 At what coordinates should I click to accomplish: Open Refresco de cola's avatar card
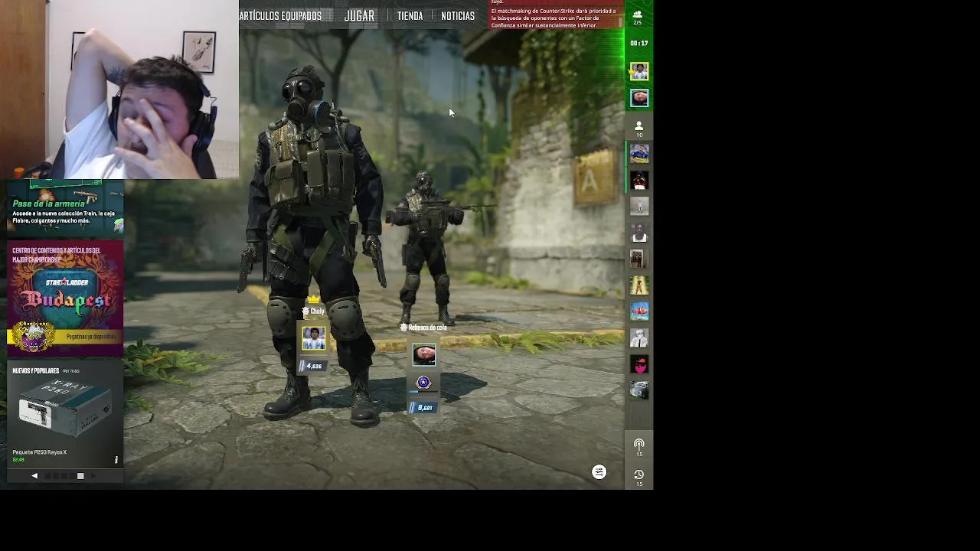click(423, 354)
